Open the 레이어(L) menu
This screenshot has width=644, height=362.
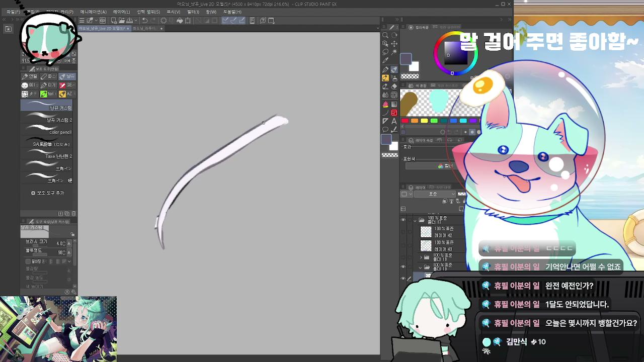pos(121,12)
